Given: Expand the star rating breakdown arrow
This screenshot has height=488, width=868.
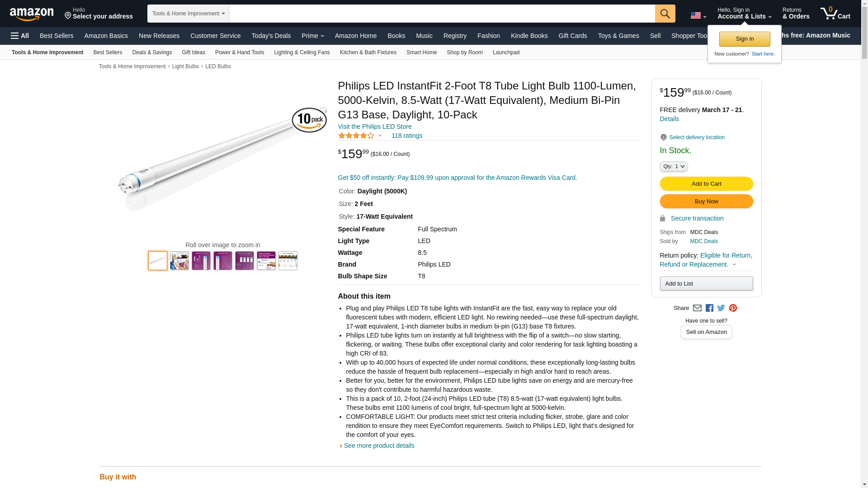Looking at the screenshot, I should (x=380, y=136).
